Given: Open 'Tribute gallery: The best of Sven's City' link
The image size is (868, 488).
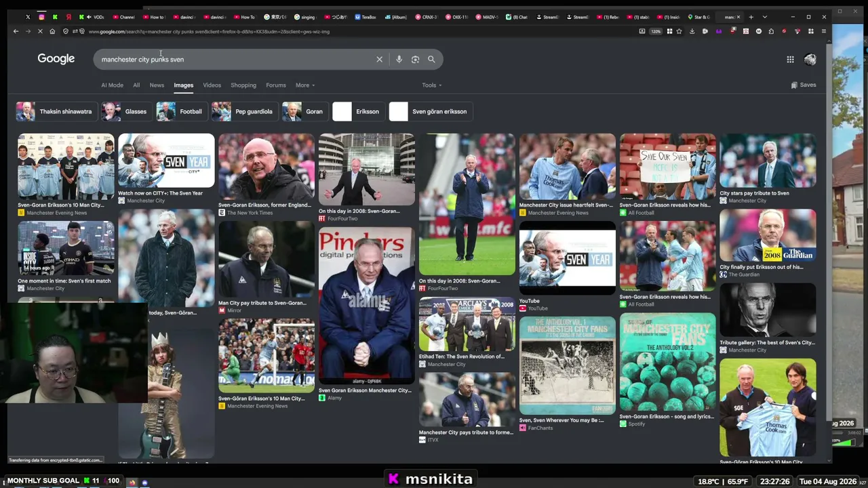Looking at the screenshot, I should (x=767, y=343).
